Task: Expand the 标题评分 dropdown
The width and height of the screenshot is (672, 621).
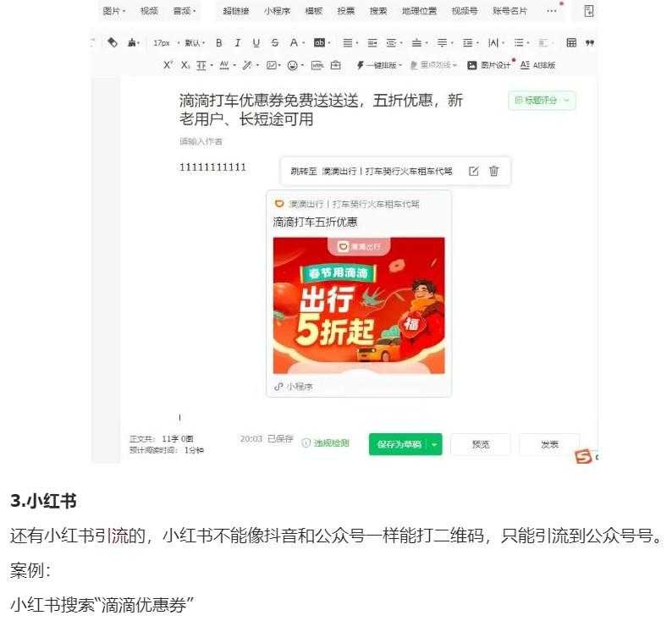Action: tap(542, 101)
